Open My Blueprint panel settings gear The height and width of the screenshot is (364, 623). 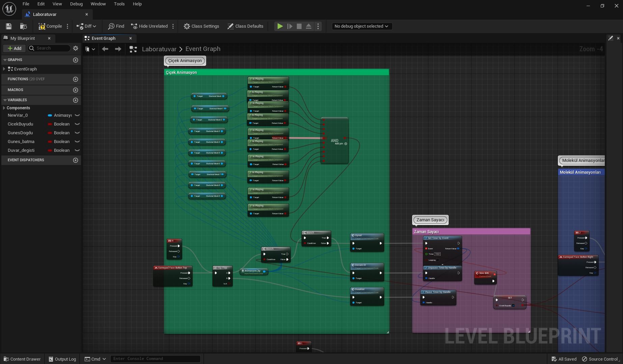tap(76, 48)
